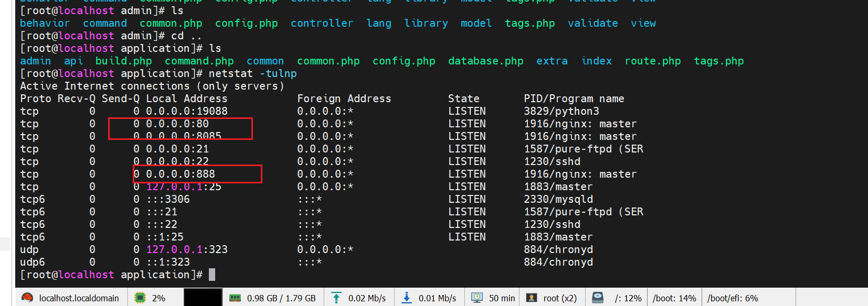Viewport: 868px width, 306px height.
Task: Click the download speed arrow icon
Action: tap(407, 298)
